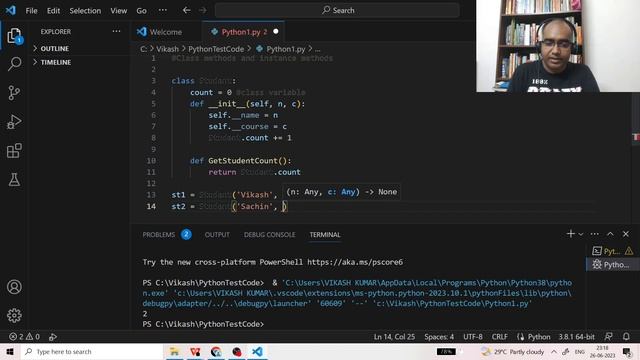The image size is (640, 360).
Task: Open the Edit menu
Action: pos(53,11)
